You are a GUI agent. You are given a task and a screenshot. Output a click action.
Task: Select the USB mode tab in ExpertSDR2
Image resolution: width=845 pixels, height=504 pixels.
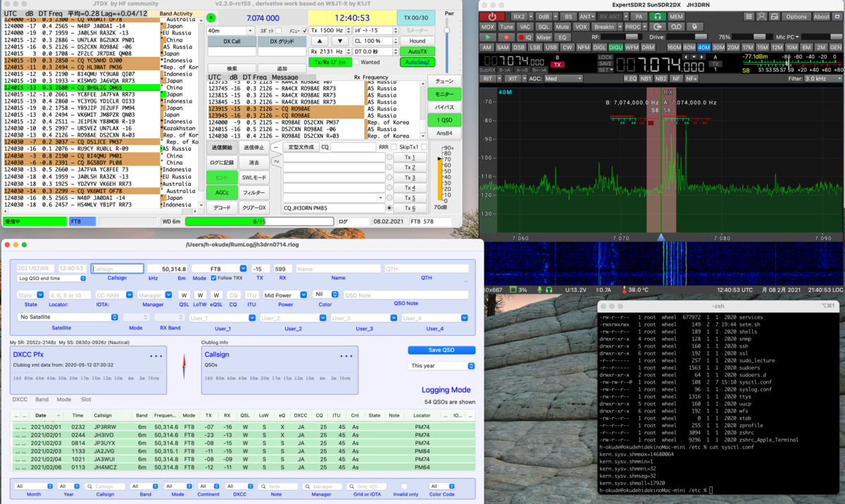pos(551,47)
